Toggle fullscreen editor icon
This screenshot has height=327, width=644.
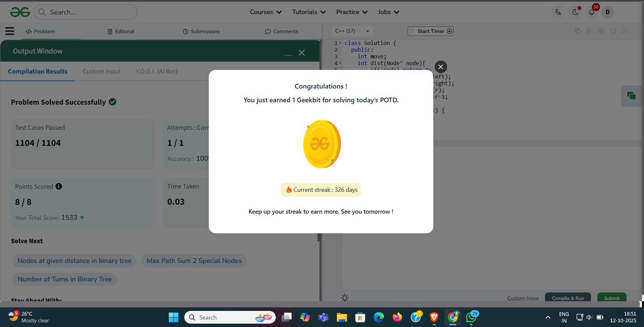(x=625, y=31)
